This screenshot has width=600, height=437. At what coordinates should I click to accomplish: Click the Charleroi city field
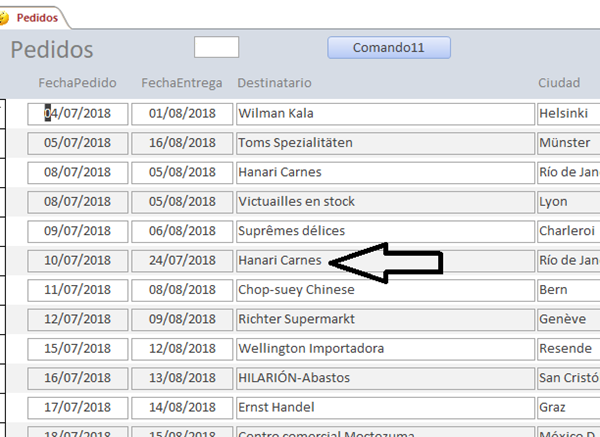(x=569, y=232)
